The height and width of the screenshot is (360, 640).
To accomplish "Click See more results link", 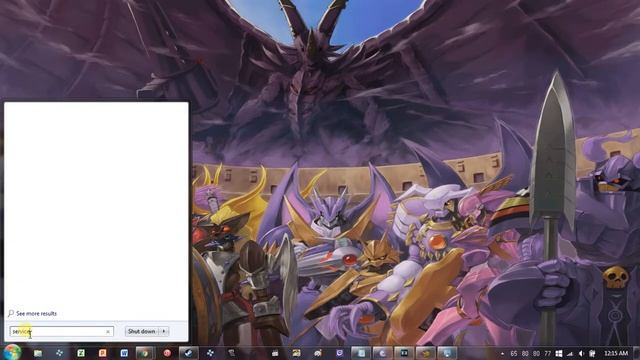I will (36, 313).
